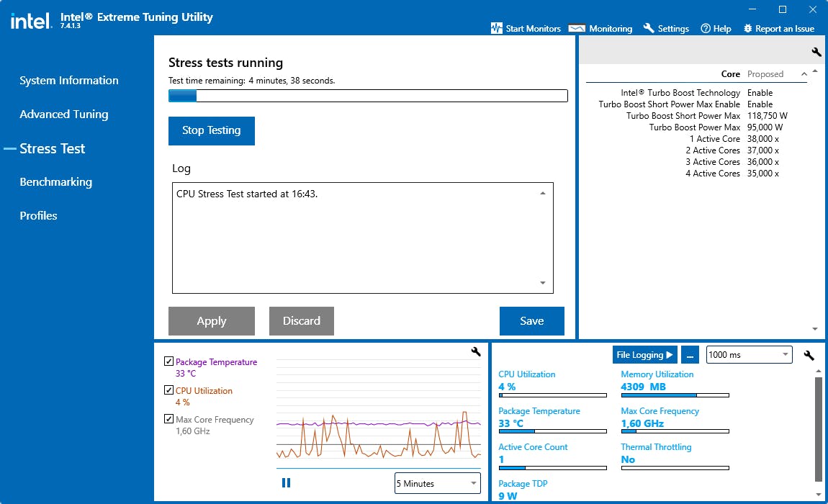Click the Apply button
828x504 pixels.
212,320
